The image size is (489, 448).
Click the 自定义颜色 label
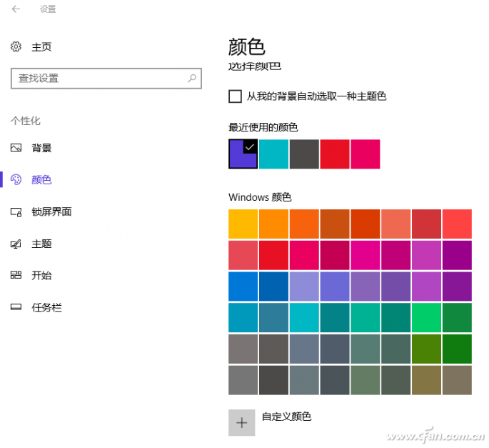(286, 417)
